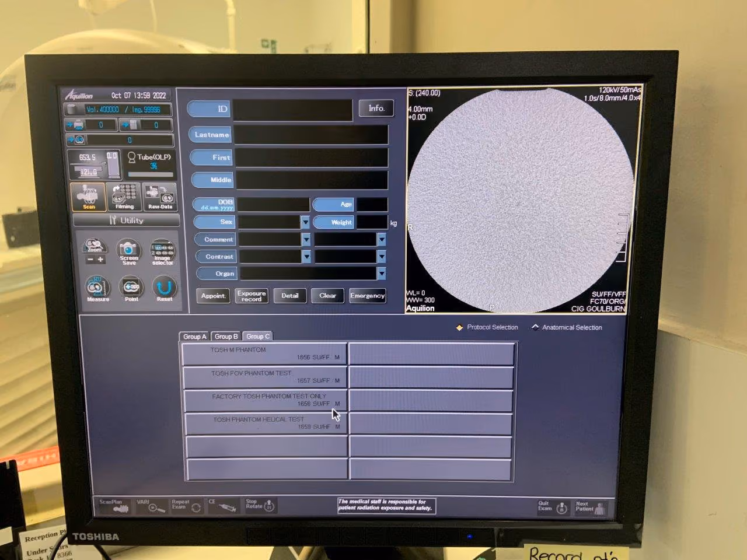Switch to the Group A tab
Viewport: 747px width, 560px height.
coord(194,337)
